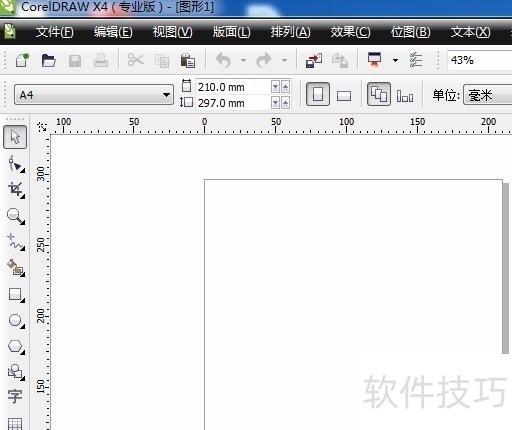The height and width of the screenshot is (430, 512).
Task: Expand the Redo history dropdown arrow
Action: click(284, 61)
